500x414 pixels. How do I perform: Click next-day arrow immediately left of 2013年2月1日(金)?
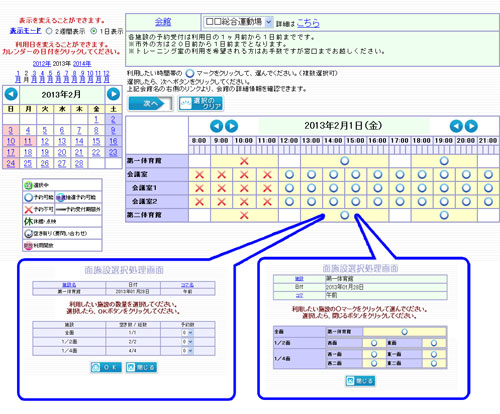click(232, 126)
